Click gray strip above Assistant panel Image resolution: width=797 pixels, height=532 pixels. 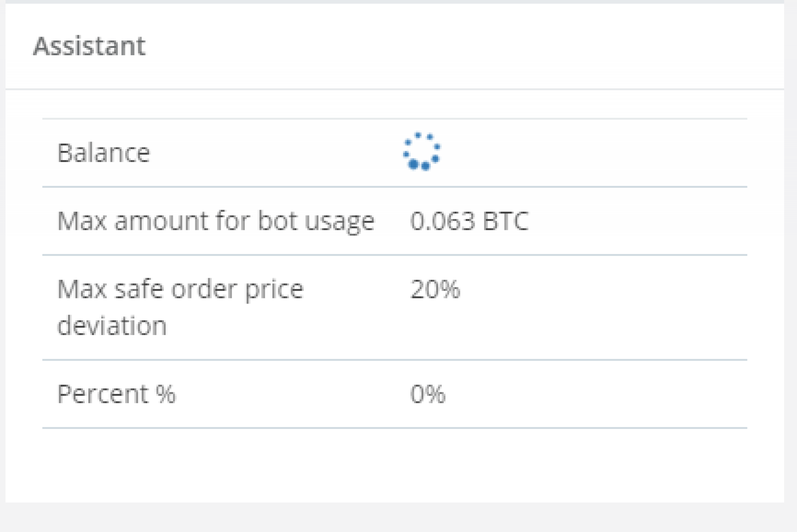click(x=389, y=1)
